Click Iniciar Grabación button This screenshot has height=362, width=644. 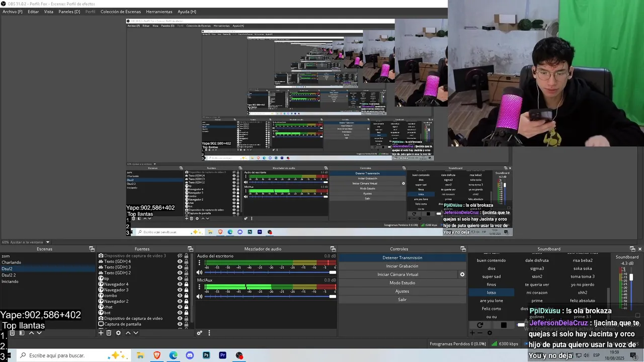[402, 266]
